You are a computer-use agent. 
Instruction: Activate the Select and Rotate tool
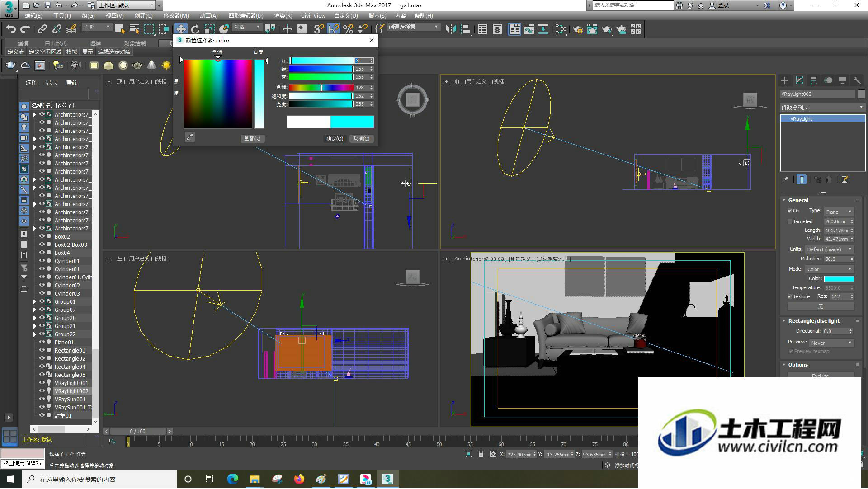(195, 29)
